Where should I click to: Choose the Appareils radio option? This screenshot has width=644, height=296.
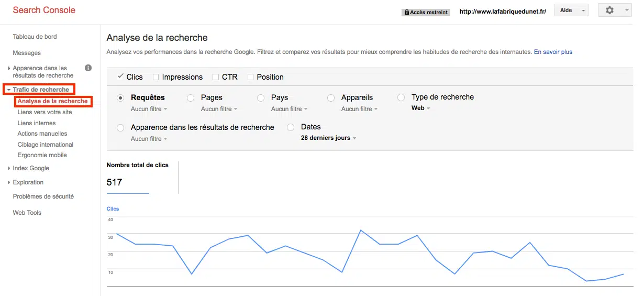(331, 98)
